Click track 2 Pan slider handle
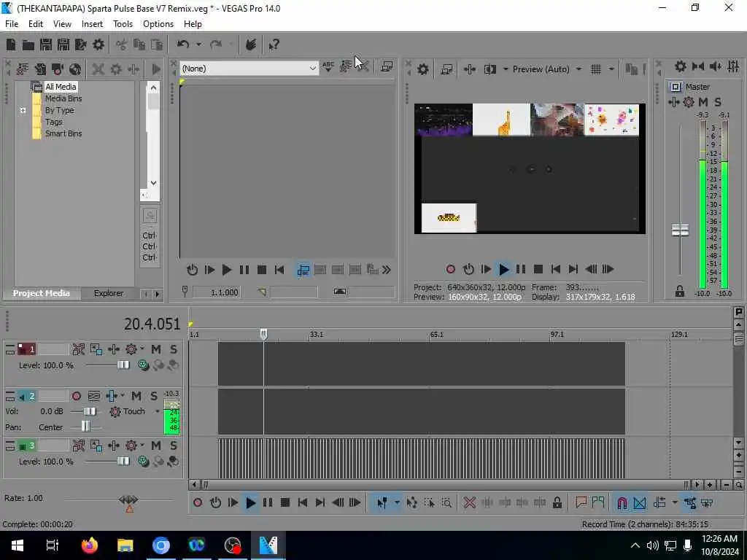This screenshot has width=747, height=560. coord(85,426)
